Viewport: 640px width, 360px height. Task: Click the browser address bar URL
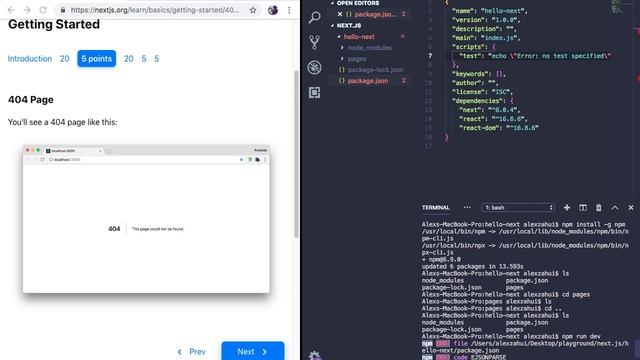coord(155,10)
